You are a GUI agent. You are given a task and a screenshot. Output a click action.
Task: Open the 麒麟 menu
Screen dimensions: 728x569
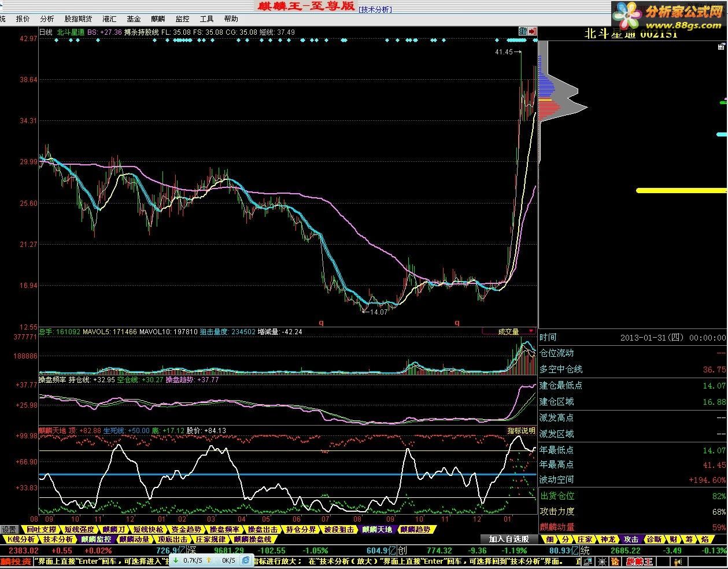[x=157, y=19]
